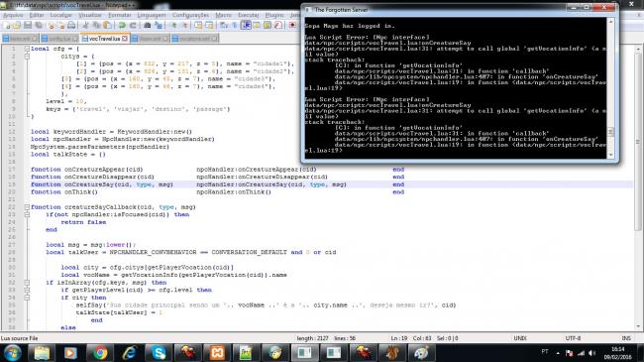Image resolution: width=644 pixels, height=362 pixels.
Task: Click the Copy toolbar icon
Action: (96, 26)
